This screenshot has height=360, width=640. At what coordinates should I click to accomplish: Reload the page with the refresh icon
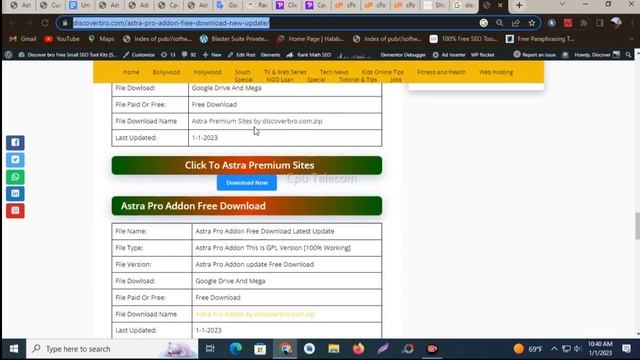click(x=45, y=23)
